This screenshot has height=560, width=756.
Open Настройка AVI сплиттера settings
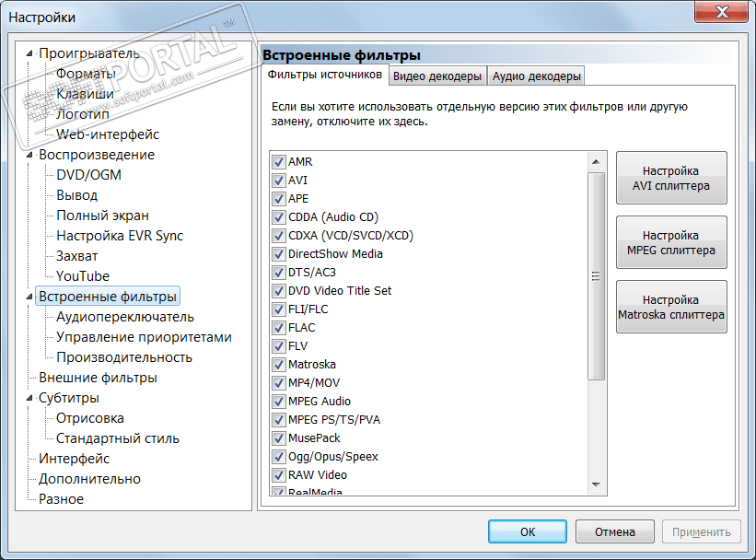(x=671, y=178)
